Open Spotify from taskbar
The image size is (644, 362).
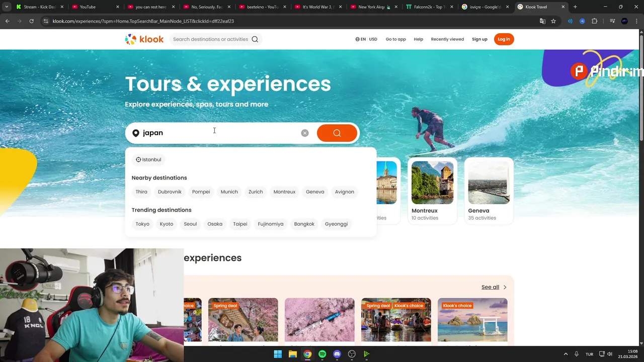click(322, 354)
